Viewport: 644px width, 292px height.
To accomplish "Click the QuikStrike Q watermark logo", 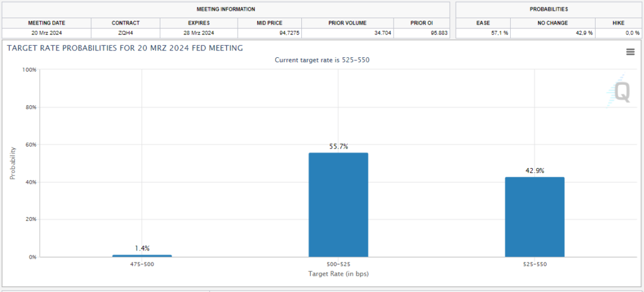I will point(619,91).
